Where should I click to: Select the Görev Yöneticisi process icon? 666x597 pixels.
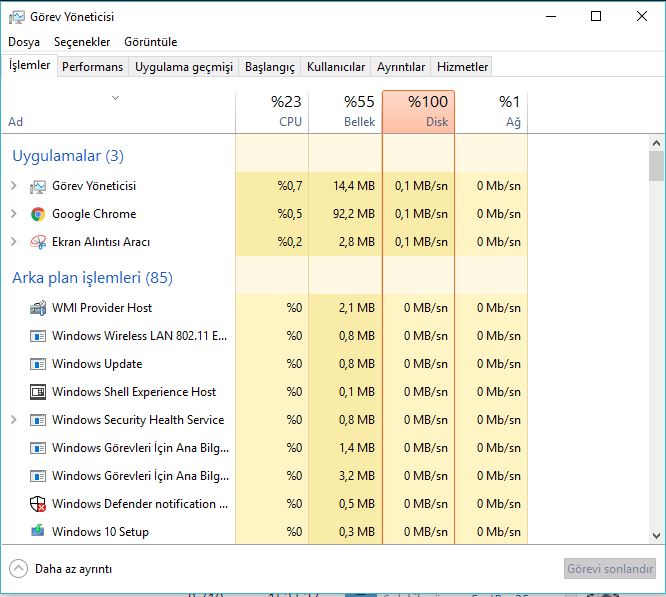pos(38,186)
